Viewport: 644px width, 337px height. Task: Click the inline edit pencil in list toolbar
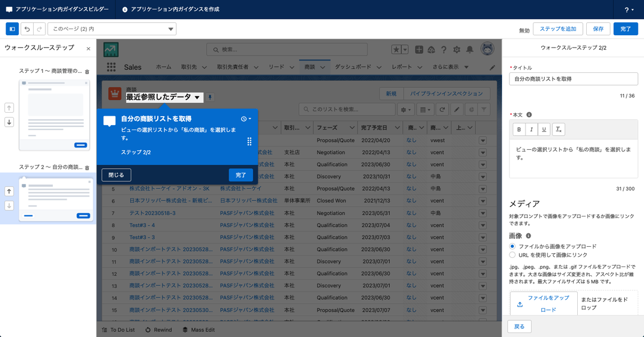click(x=457, y=109)
